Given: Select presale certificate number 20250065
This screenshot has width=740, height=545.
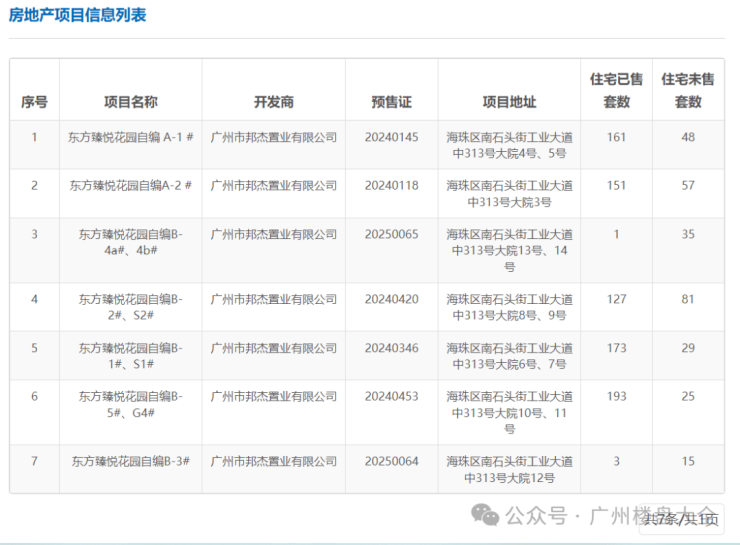Looking at the screenshot, I should click(x=391, y=235).
